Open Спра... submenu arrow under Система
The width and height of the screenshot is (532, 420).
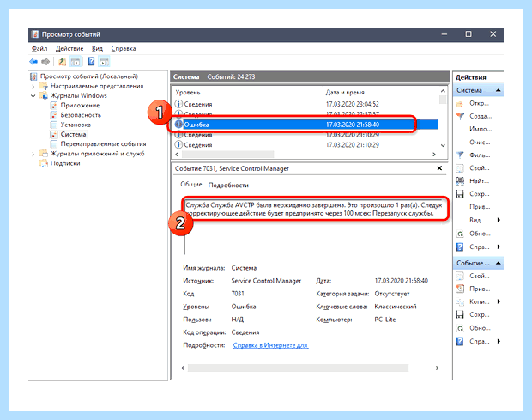499,247
